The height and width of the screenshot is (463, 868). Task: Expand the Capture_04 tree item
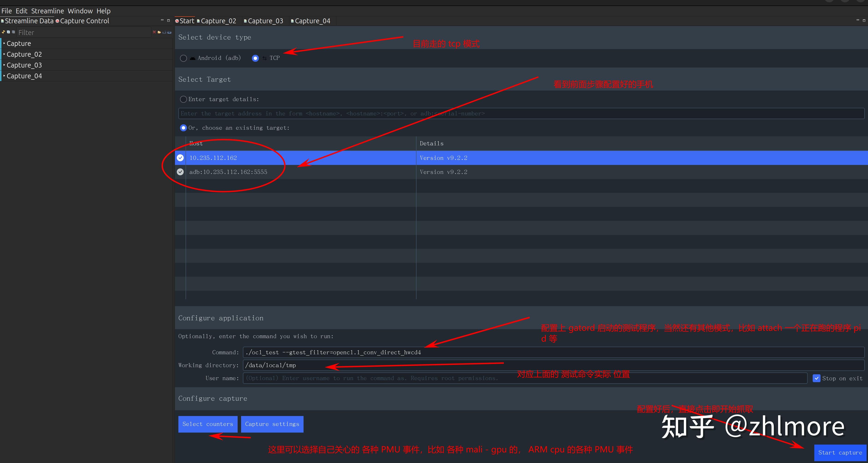[4, 76]
